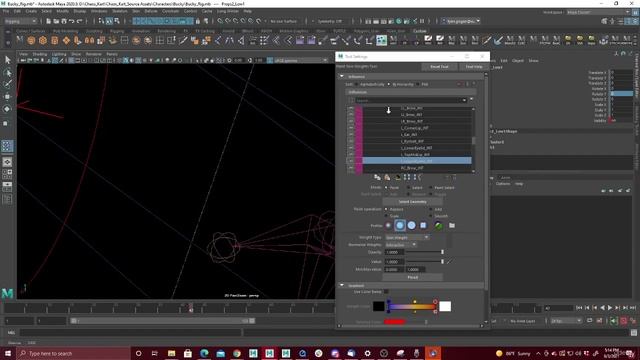Open the Skin menu
The height and width of the screenshot is (360, 640).
click(x=136, y=11)
